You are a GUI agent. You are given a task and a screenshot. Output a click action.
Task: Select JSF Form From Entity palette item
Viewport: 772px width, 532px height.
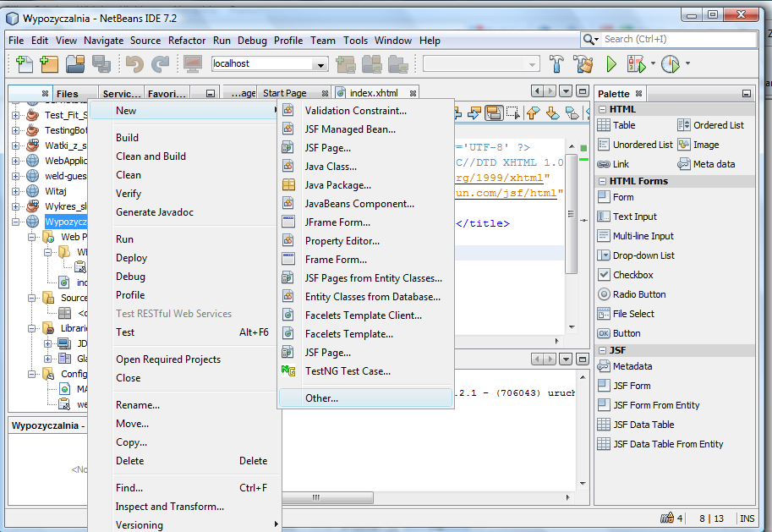pyautogui.click(x=649, y=405)
